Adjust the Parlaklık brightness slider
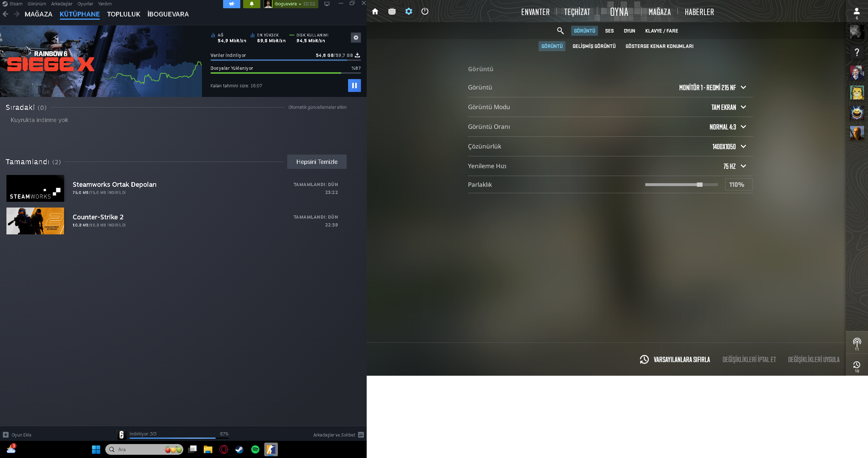868x458 pixels. pos(681,185)
